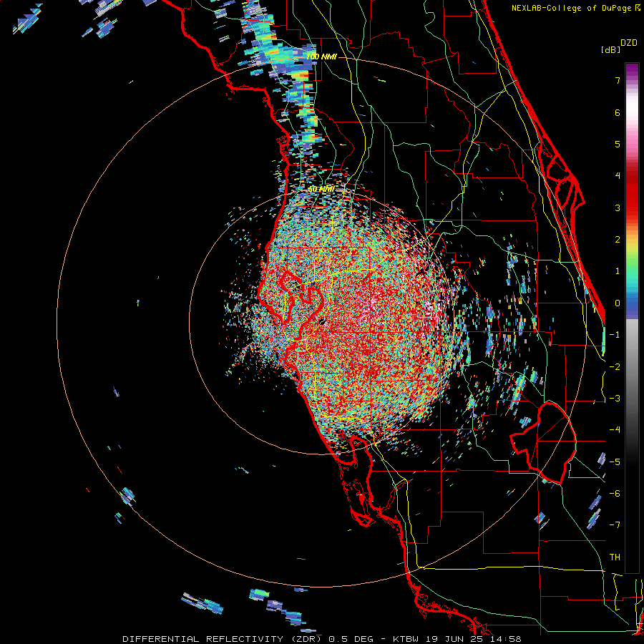Click the -7 value on color scale
The image size is (644, 644).
(615, 525)
